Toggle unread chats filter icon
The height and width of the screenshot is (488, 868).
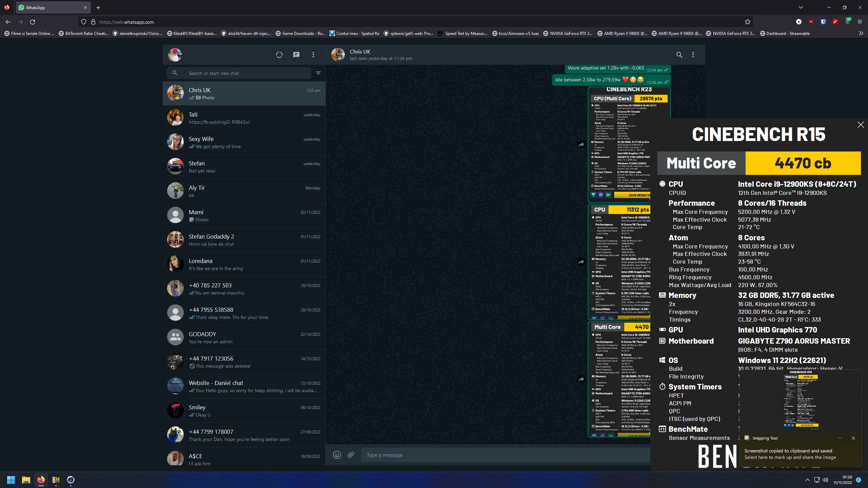click(318, 73)
